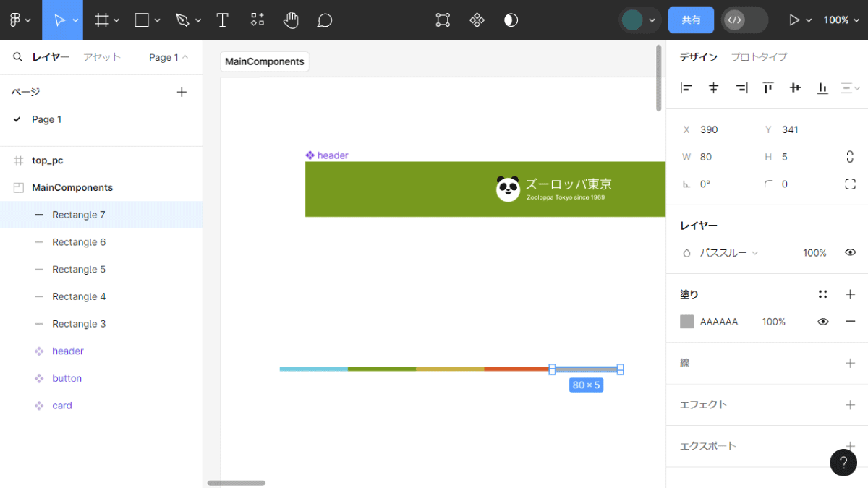Viewport: 868px width, 488px height.
Task: Select the Comment tool
Action: pos(325,20)
